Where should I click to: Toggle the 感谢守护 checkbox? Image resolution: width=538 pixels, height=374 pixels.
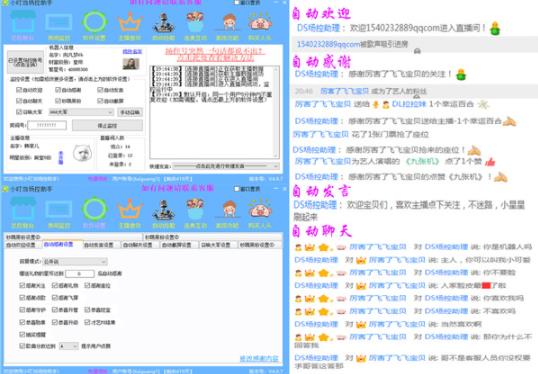click(x=22, y=310)
